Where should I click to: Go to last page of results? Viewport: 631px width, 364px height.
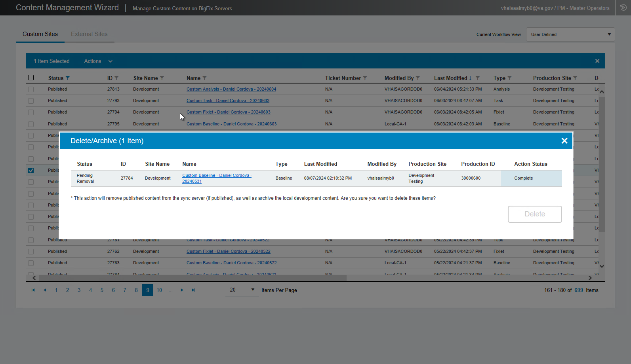pos(193,290)
